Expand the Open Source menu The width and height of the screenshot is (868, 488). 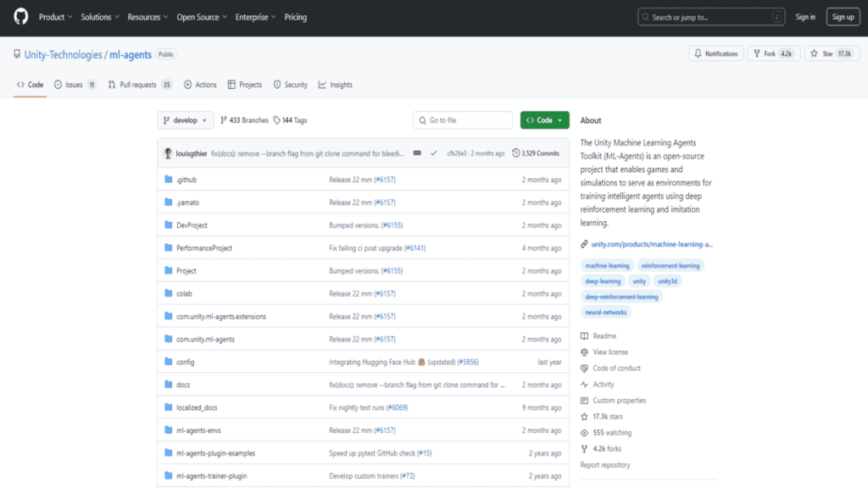tap(202, 17)
